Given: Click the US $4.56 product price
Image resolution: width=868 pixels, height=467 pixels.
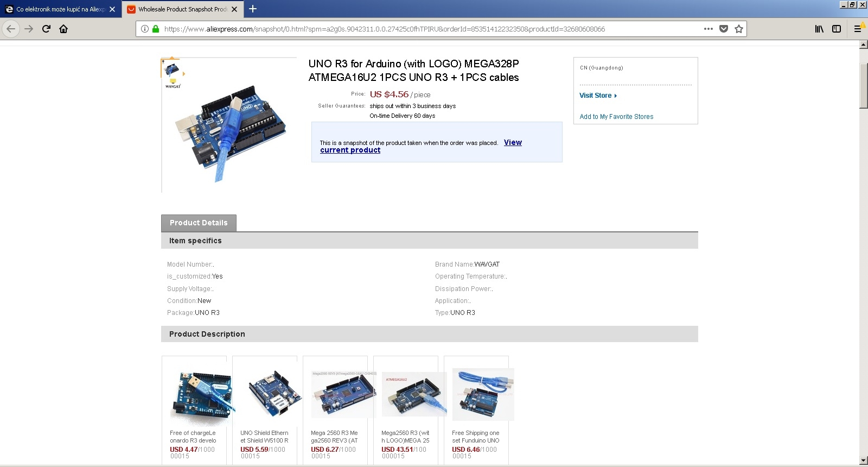Looking at the screenshot, I should click(x=389, y=94).
